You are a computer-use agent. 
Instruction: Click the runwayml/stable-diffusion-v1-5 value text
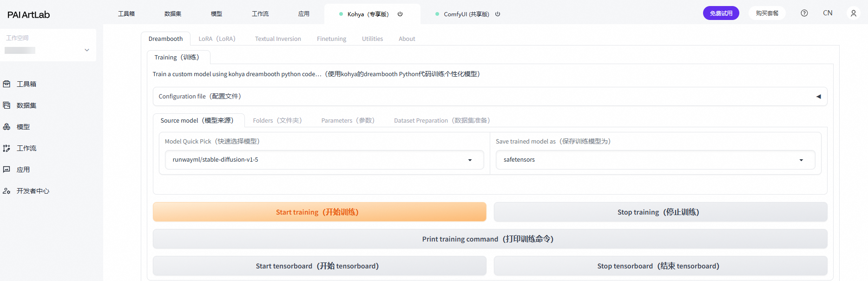[x=215, y=160]
